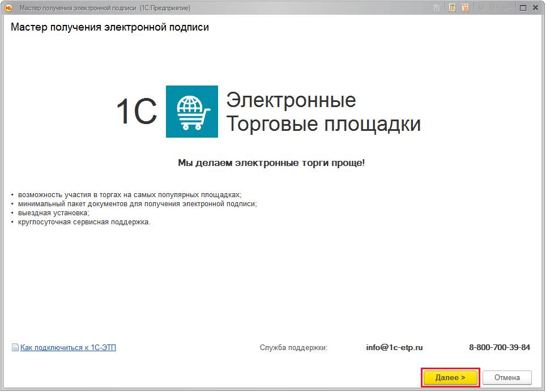546x392 pixels.
Task: Maximize the wizard window
Action: click(x=523, y=8)
